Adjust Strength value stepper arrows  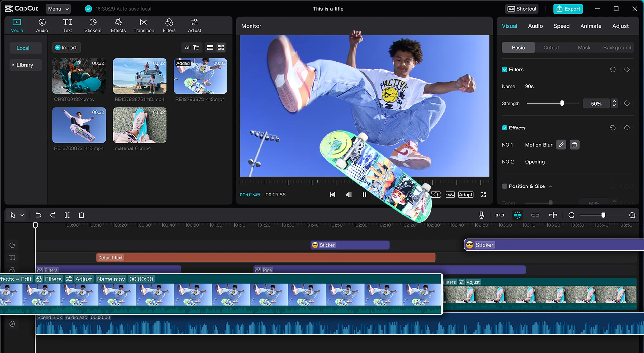click(x=614, y=103)
